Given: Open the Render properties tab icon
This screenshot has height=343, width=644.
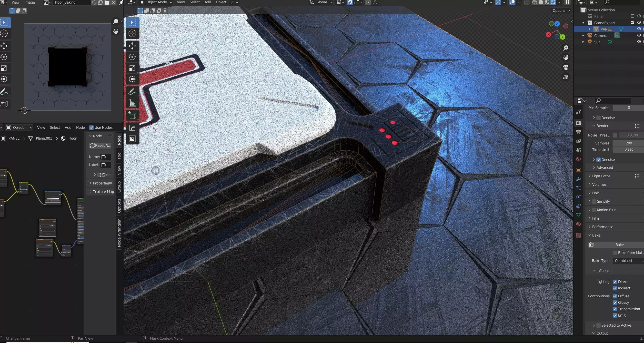Looking at the screenshot, I should tap(578, 123).
